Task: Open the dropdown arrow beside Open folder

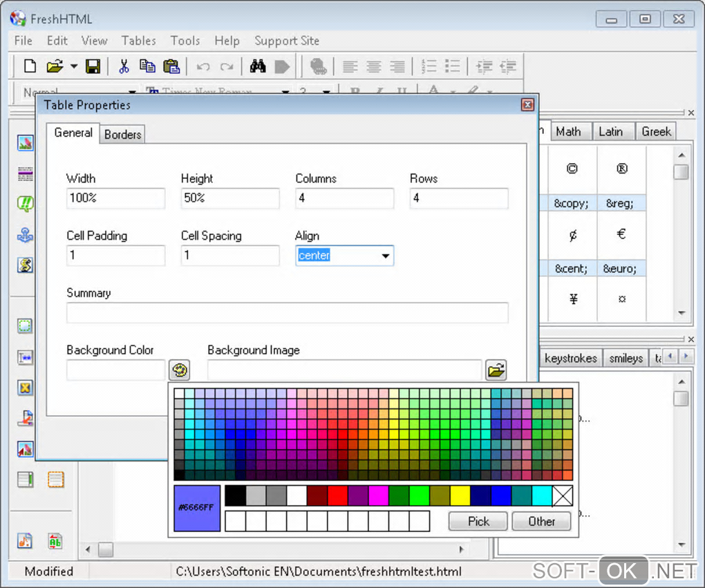Action: [74, 67]
